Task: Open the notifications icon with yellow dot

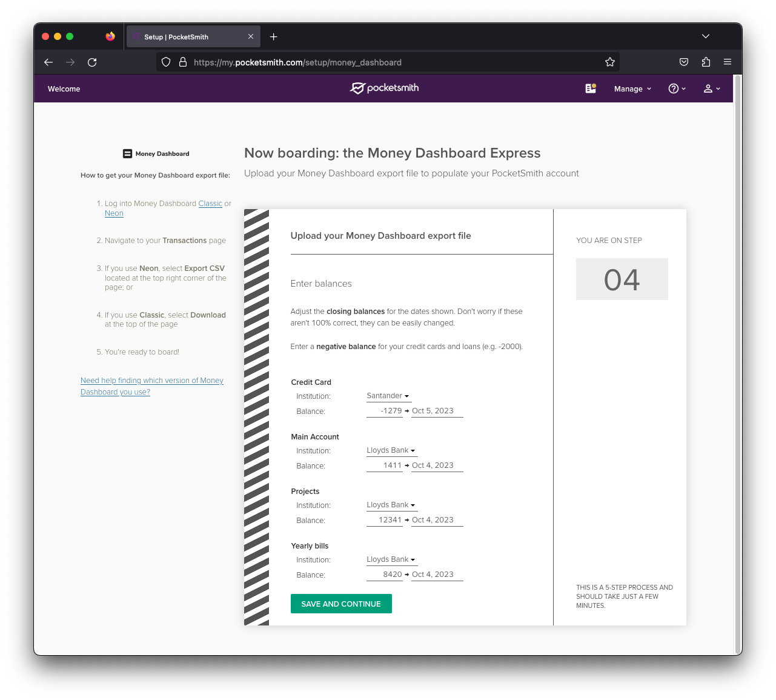Action: coord(590,88)
